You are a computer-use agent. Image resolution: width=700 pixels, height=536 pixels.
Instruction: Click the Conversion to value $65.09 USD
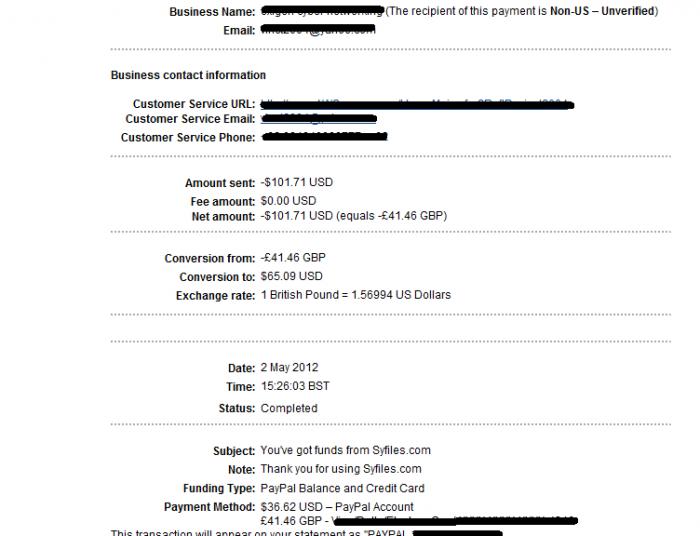point(291,276)
